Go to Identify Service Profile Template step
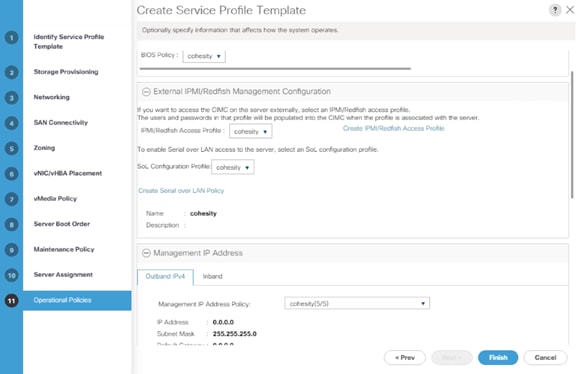 (x=69, y=42)
